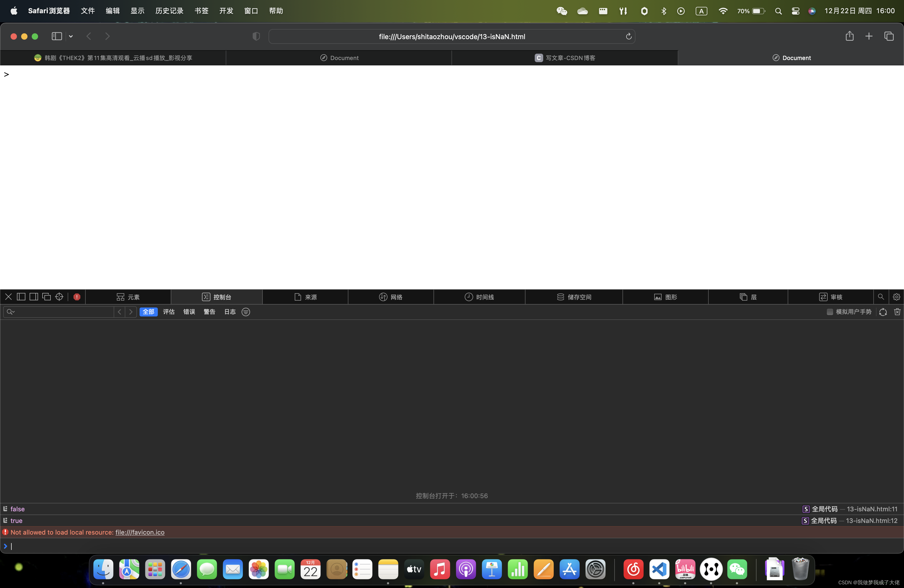Click the inspector search magnifier icon
This screenshot has height=588, width=904.
(880, 297)
